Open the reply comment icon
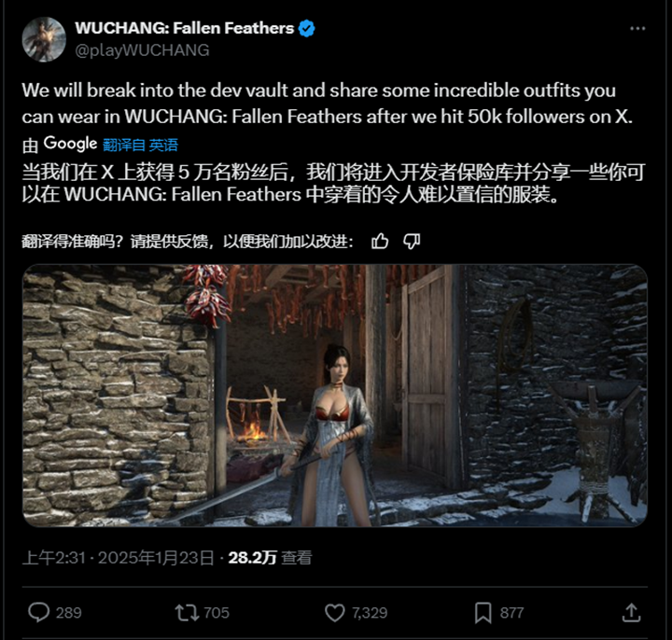This screenshot has width=672, height=640. (38, 612)
